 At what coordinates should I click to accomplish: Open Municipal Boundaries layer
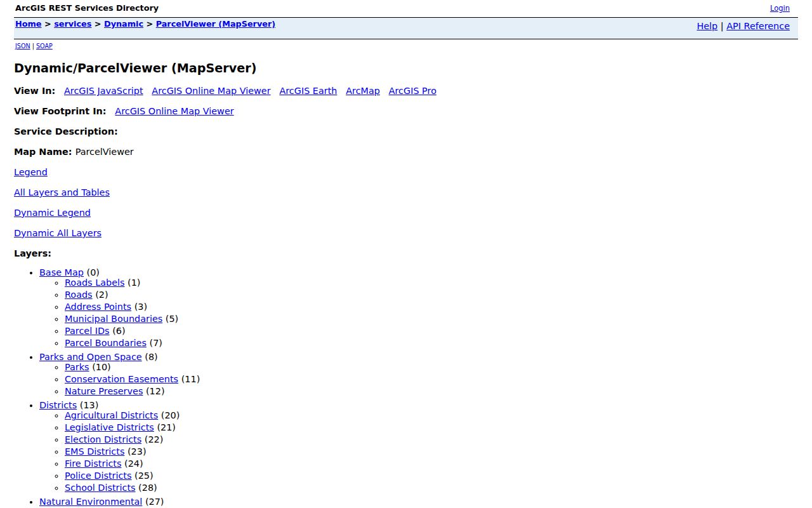click(x=114, y=319)
